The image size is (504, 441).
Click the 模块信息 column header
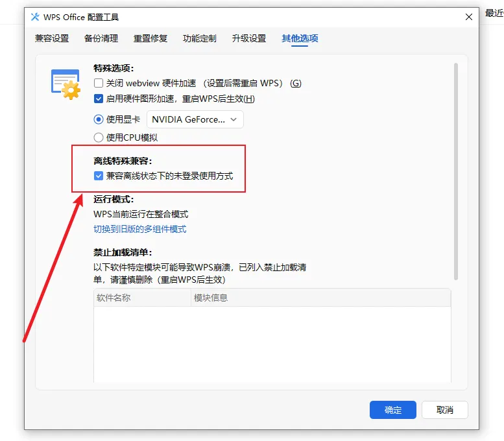pyautogui.click(x=321, y=298)
